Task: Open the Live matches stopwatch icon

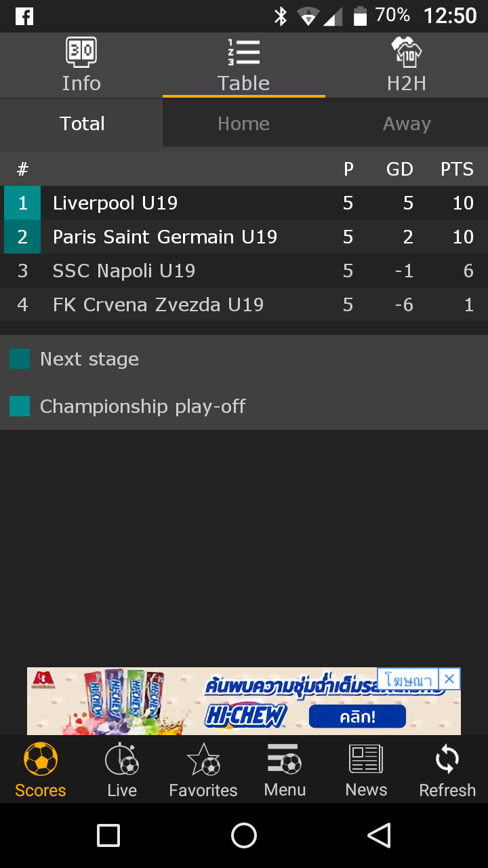Action: (x=122, y=759)
